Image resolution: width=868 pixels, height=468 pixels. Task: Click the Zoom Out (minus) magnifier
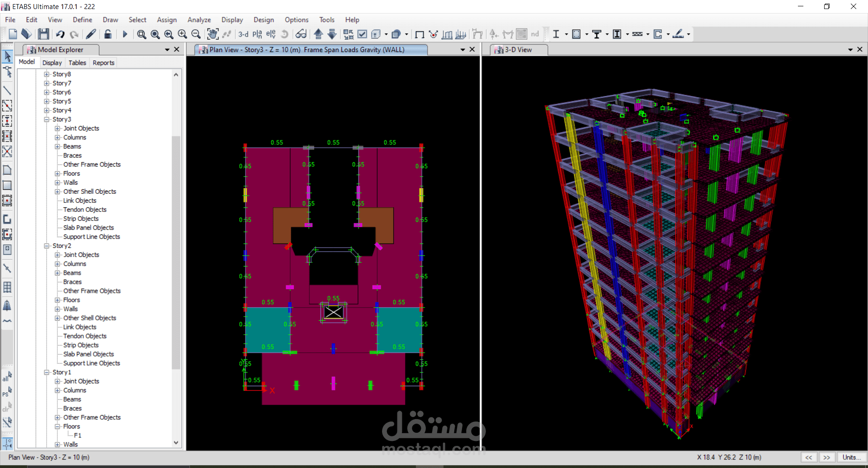[196, 34]
